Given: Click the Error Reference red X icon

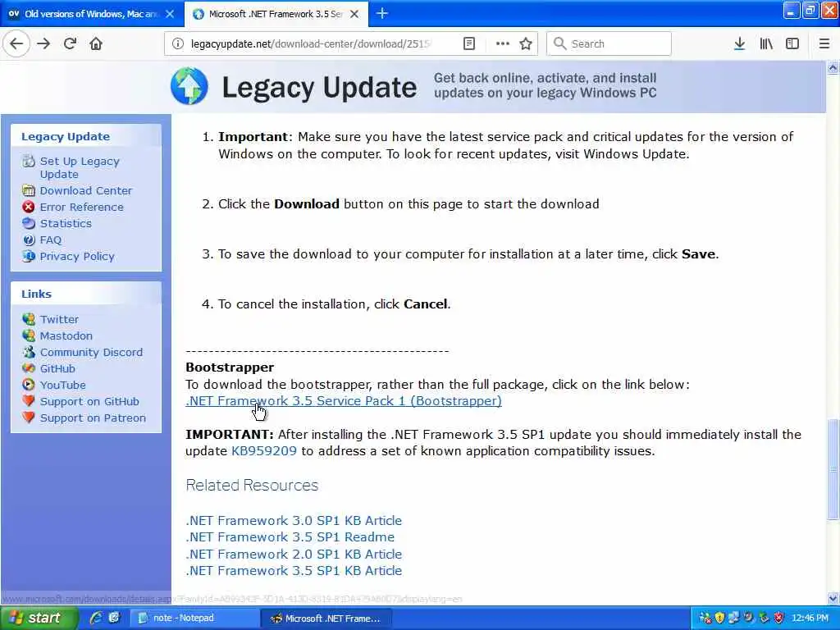Looking at the screenshot, I should 29,207.
